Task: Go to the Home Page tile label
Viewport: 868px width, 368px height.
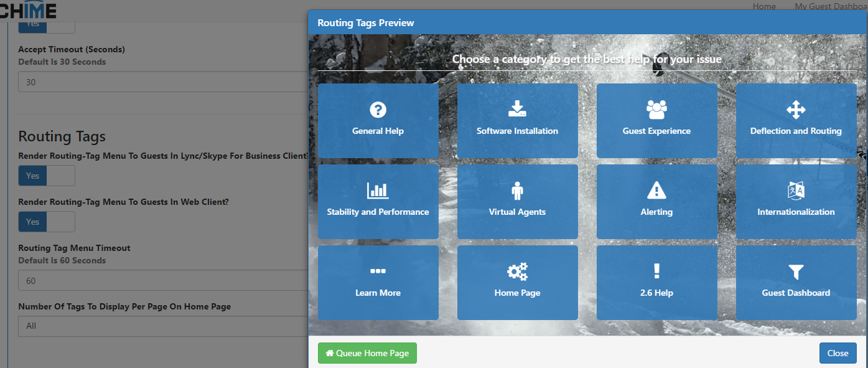Action: [x=517, y=293]
